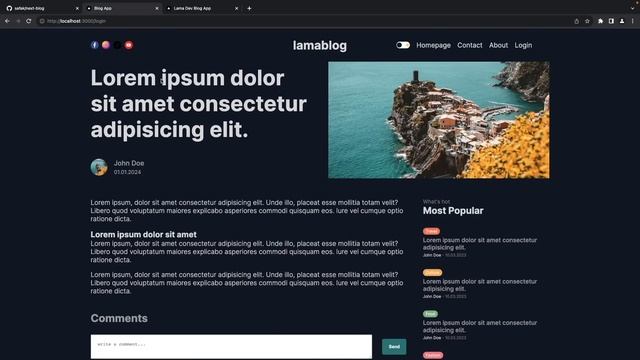Open the browser side panel icon
Screen dimensions: 640x360
(x=611, y=21)
